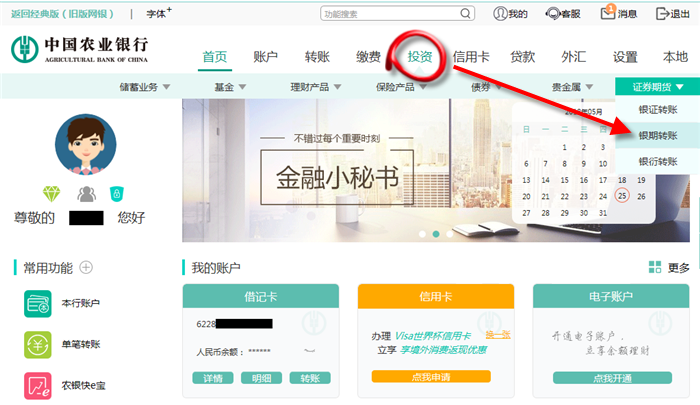This screenshot has height=405, width=700.
Task: Select 银衍转账 from dropdown list
Action: [658, 161]
